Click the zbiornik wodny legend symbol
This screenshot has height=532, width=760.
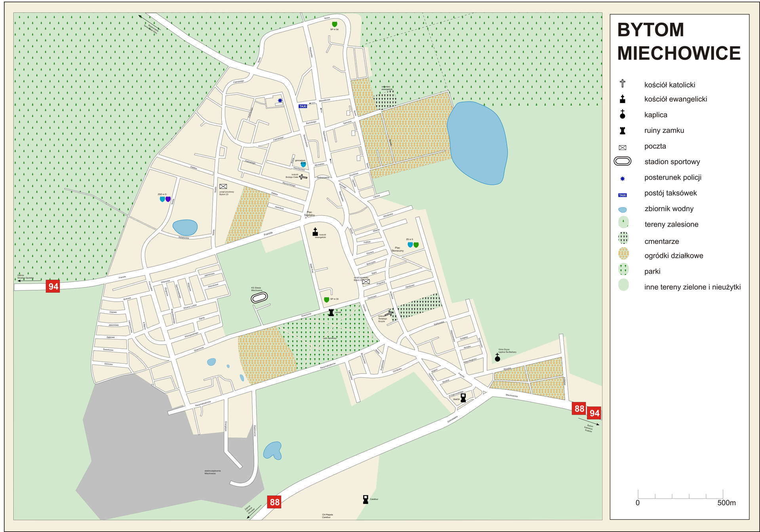point(623,210)
